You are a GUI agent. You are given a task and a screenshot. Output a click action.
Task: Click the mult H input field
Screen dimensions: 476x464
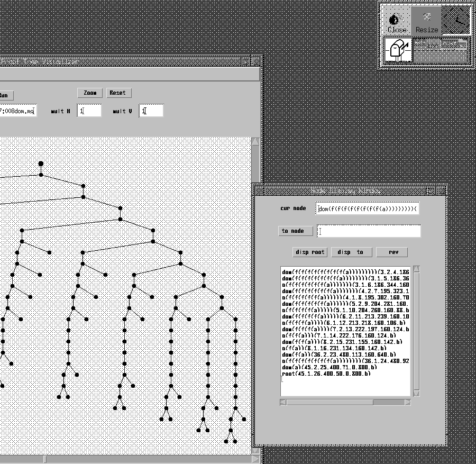[x=89, y=111]
